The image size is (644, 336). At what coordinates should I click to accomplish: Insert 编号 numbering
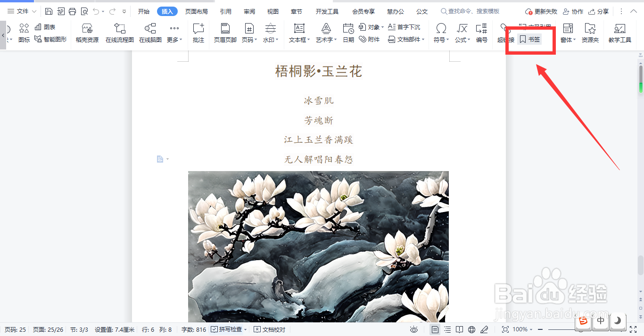click(482, 33)
